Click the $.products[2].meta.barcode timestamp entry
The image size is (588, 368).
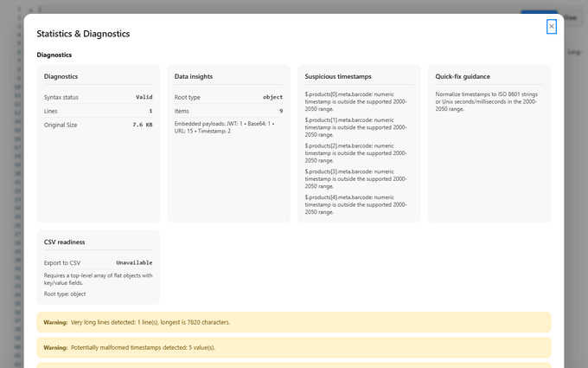coord(356,153)
